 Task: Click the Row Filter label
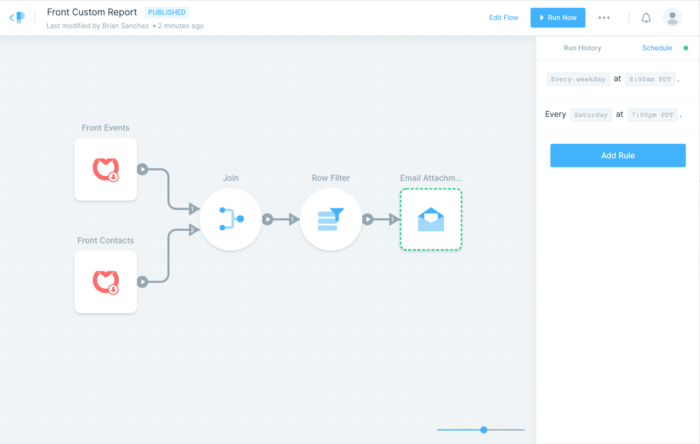331,178
